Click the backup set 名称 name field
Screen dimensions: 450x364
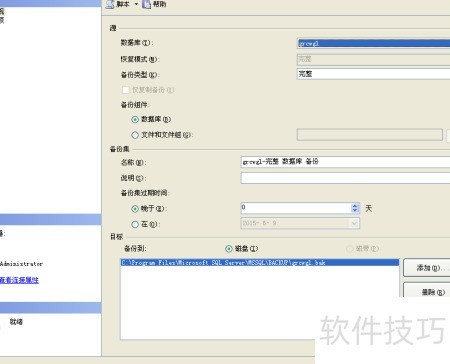pos(345,162)
